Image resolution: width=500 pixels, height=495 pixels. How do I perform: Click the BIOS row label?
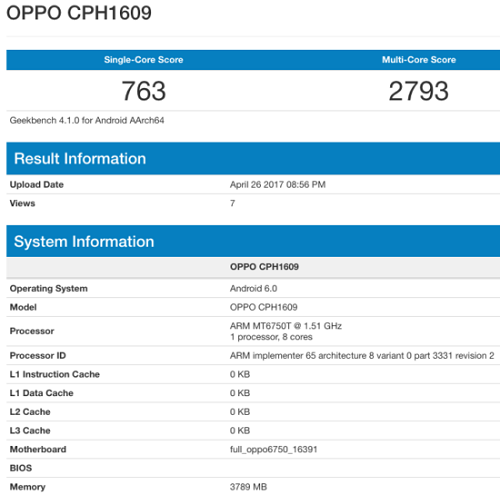(21, 468)
